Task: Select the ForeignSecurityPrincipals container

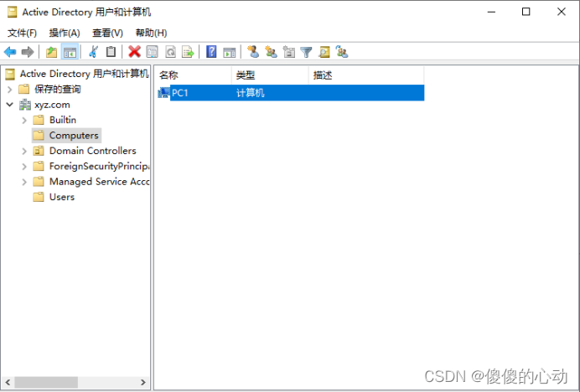Action: [x=99, y=166]
